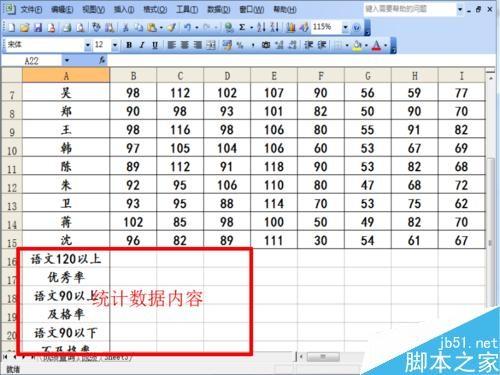Apply the red font color
The height and width of the screenshot is (375, 500).
pos(376,45)
